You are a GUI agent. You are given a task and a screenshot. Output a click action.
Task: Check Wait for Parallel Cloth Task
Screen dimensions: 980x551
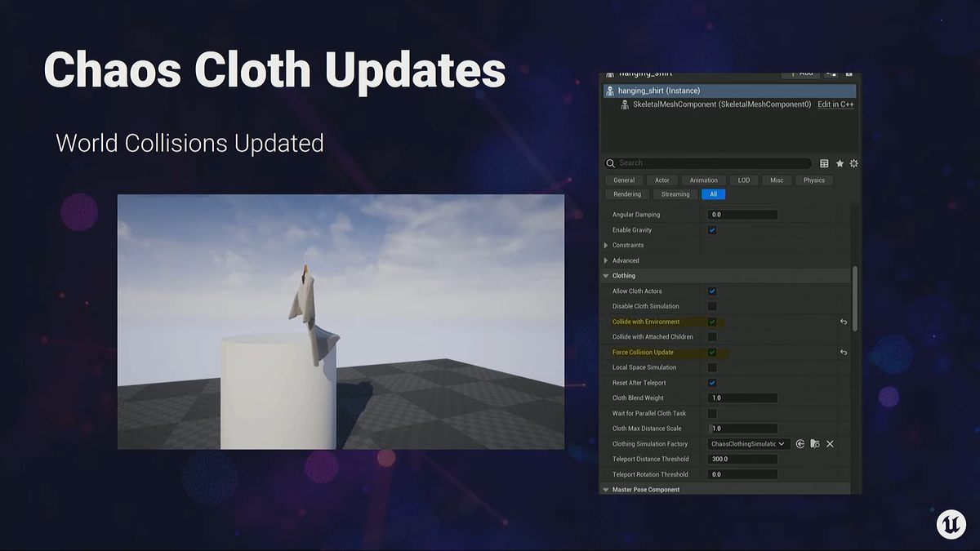(x=712, y=414)
